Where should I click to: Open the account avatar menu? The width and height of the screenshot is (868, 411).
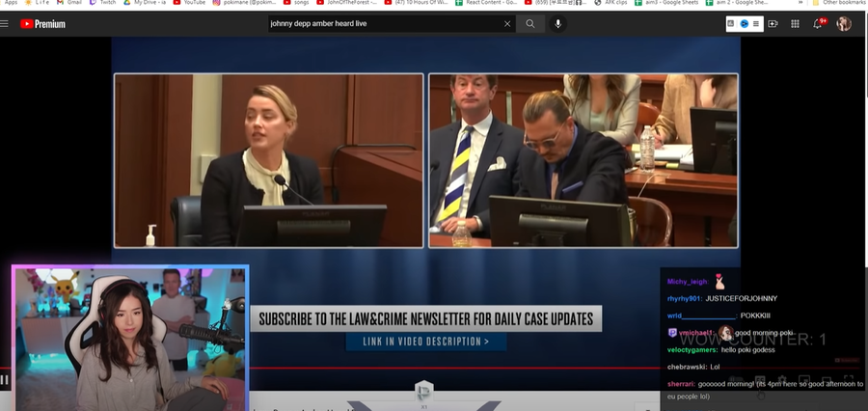844,23
